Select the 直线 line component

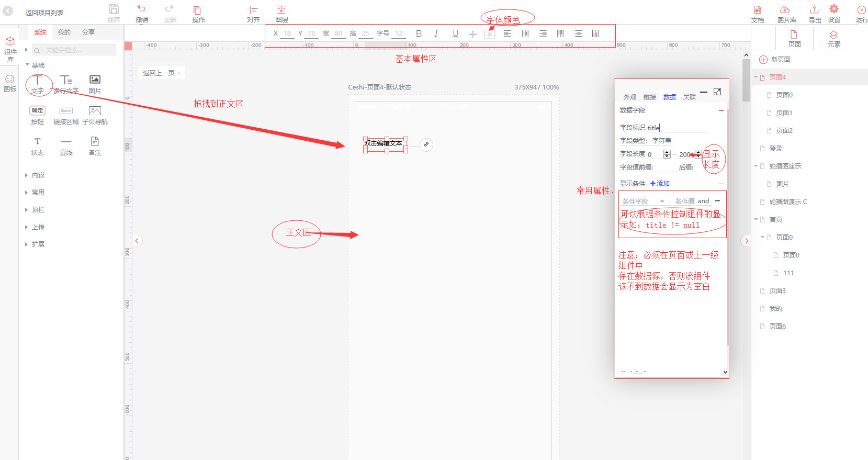pos(66,142)
